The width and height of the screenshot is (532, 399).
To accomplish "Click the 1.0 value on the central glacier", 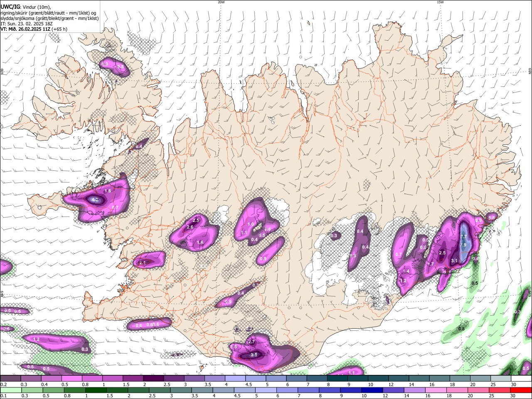I will tap(251, 224).
